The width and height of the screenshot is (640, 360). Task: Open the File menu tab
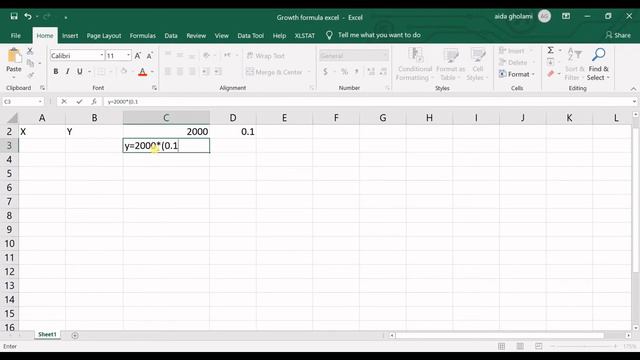pos(16,36)
